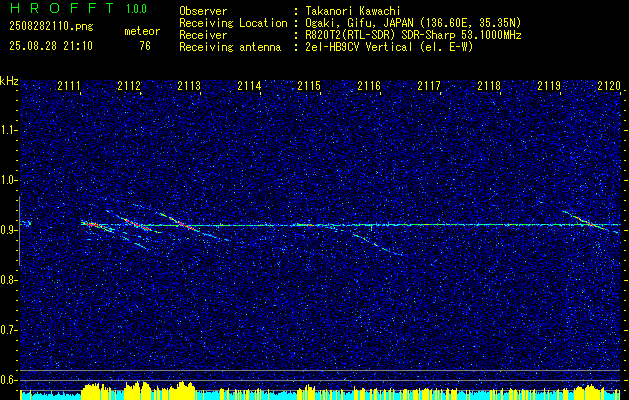Viewport: 629px width, 400px height.
Task: Select the 2119 time marker
Action: tap(549, 86)
